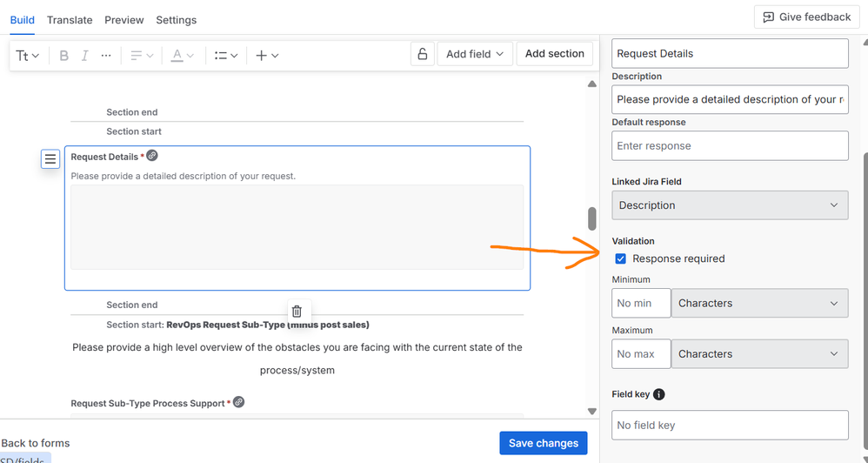Click the RevOps Request Sub-Type section header
This screenshot has width=868, height=463.
tap(268, 325)
